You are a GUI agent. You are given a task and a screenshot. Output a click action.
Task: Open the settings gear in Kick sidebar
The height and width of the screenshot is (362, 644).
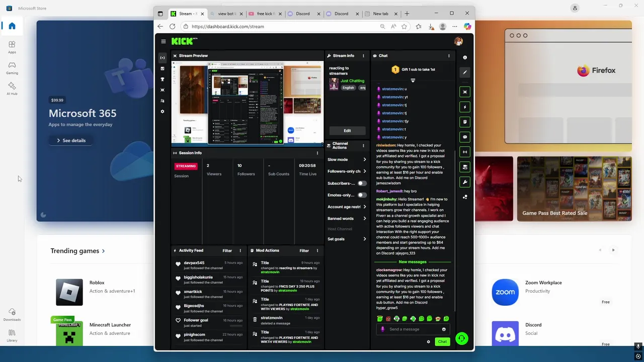pos(162,111)
